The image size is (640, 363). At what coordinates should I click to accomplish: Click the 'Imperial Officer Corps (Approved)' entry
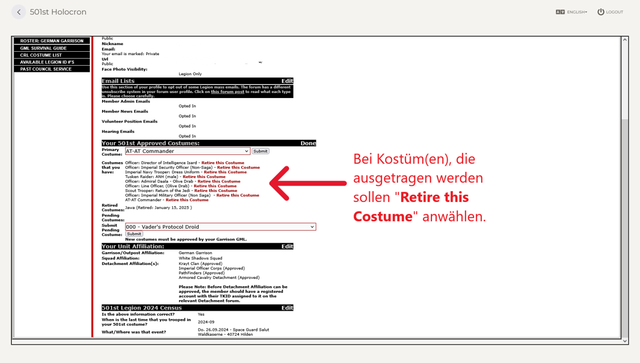(x=212, y=268)
